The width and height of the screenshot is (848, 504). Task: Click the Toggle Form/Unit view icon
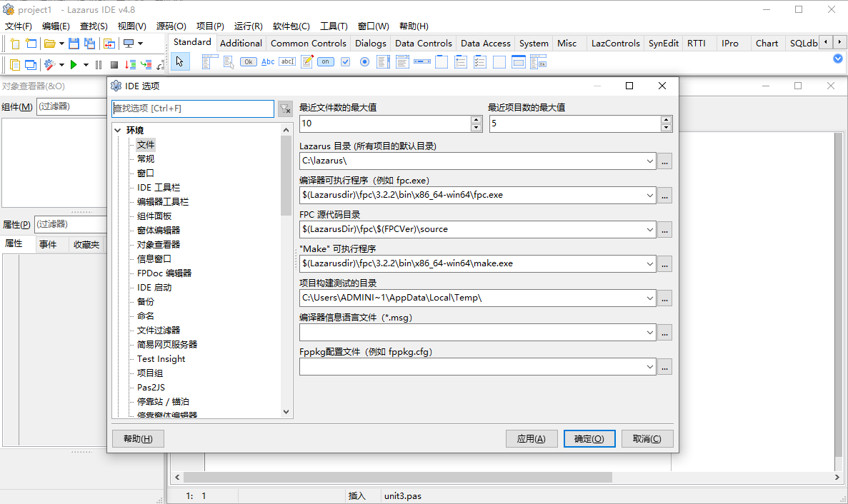109,44
